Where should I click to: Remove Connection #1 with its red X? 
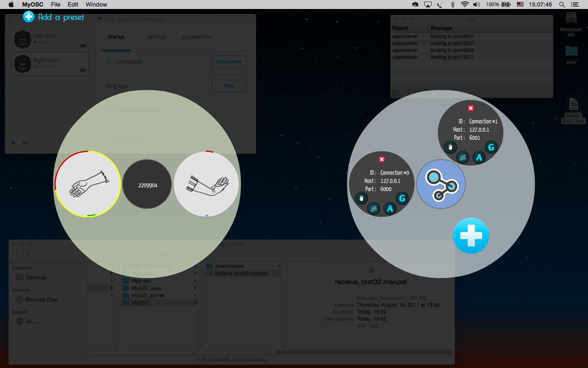(x=471, y=108)
